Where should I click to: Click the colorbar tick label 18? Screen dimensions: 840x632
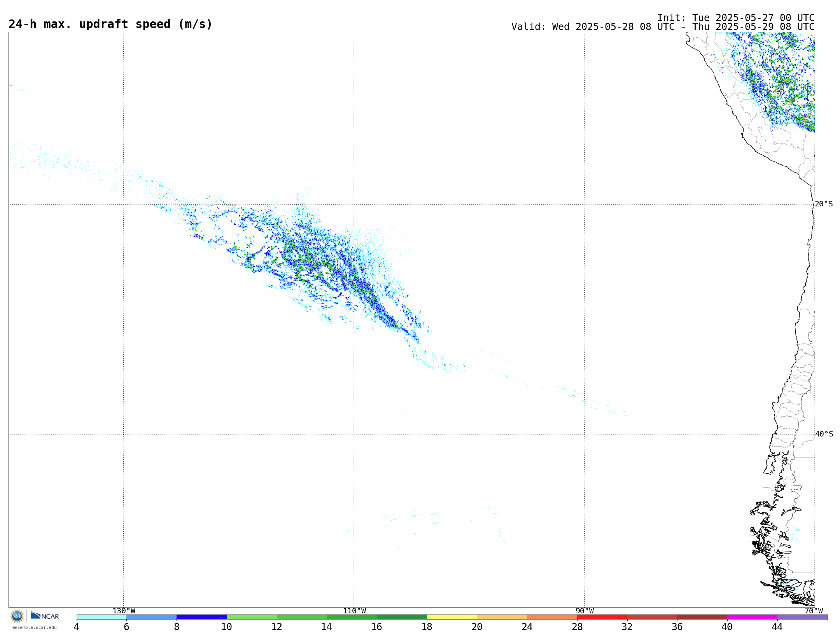(x=427, y=627)
